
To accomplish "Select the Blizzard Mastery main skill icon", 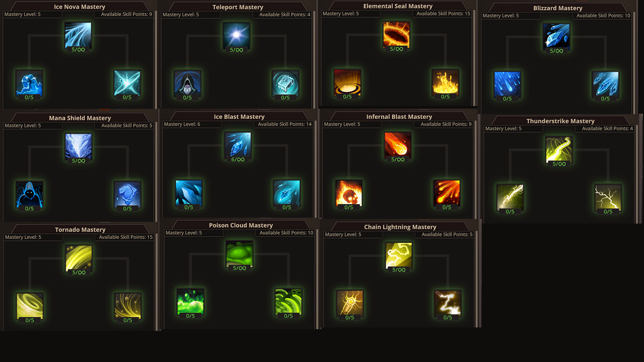I will coord(556,36).
